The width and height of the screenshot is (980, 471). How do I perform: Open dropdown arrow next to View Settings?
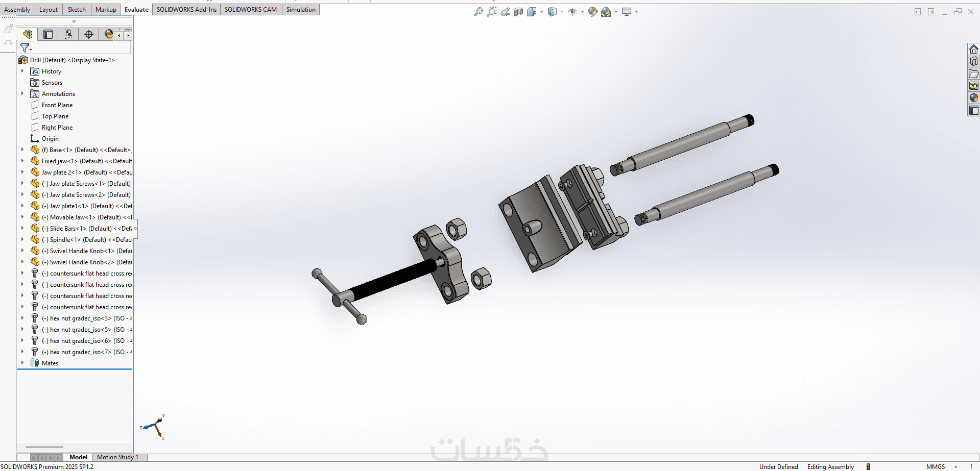click(x=636, y=12)
